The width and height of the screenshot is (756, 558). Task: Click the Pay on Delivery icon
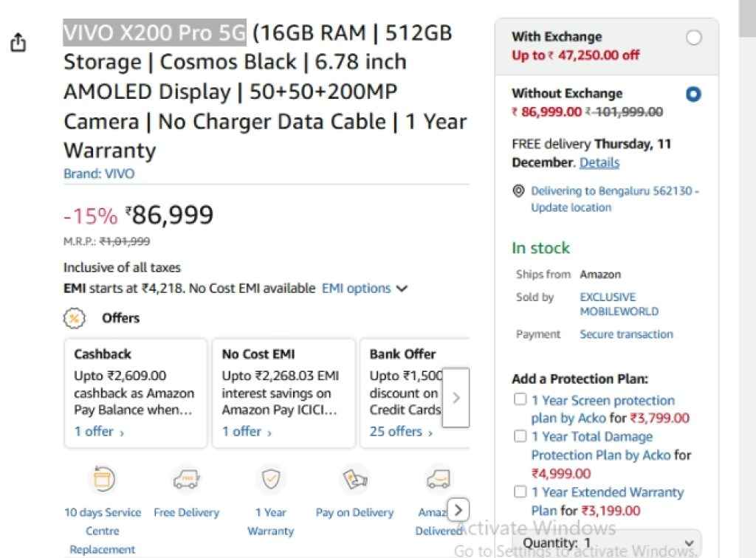pyautogui.click(x=354, y=480)
